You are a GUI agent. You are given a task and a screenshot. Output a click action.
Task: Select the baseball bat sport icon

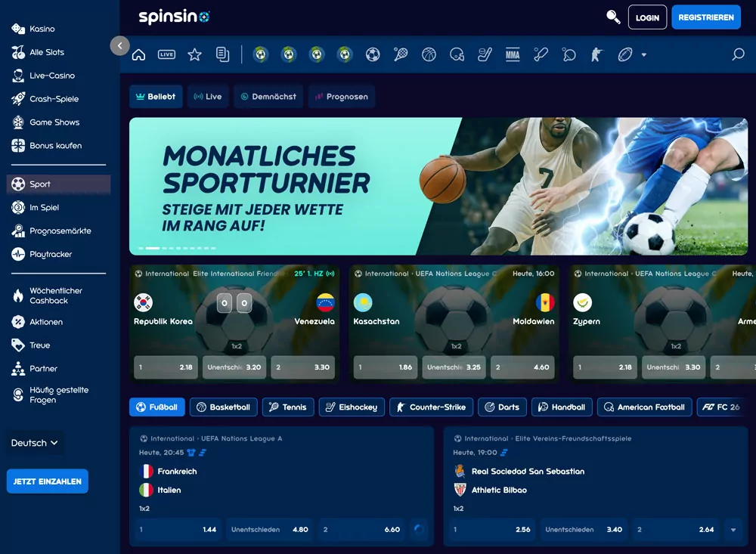pos(541,54)
